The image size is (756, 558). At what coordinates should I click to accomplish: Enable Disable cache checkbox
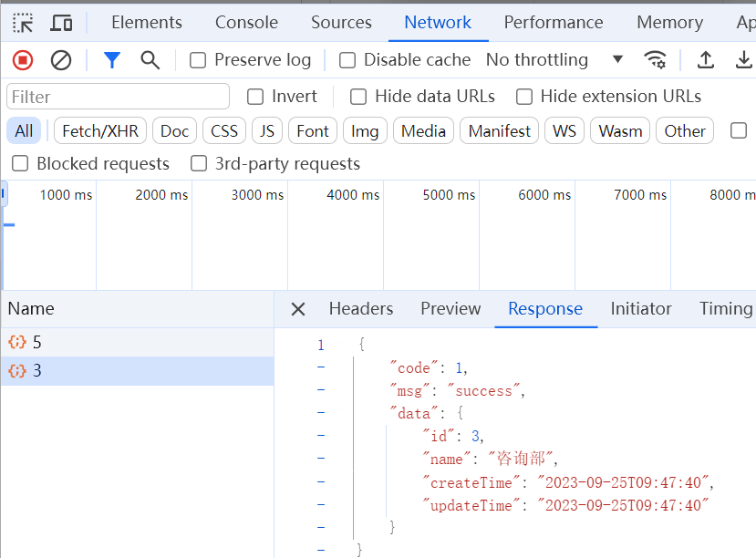[x=347, y=60]
